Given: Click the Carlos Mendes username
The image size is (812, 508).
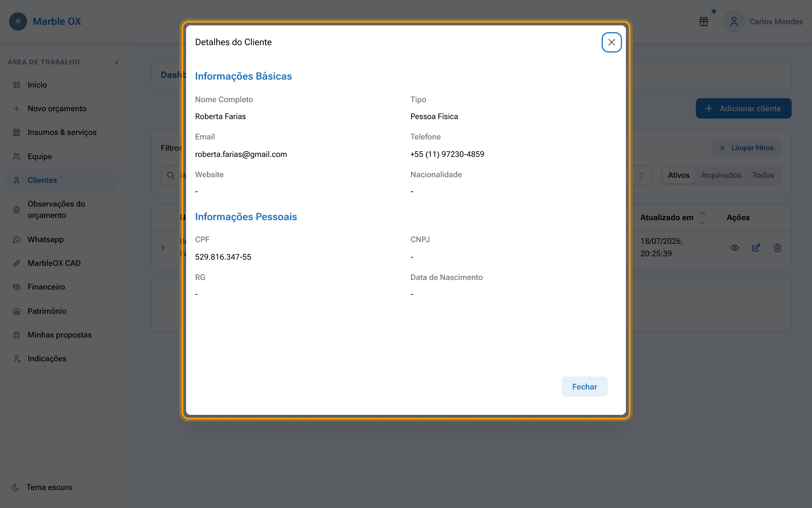Looking at the screenshot, I should [x=776, y=21].
